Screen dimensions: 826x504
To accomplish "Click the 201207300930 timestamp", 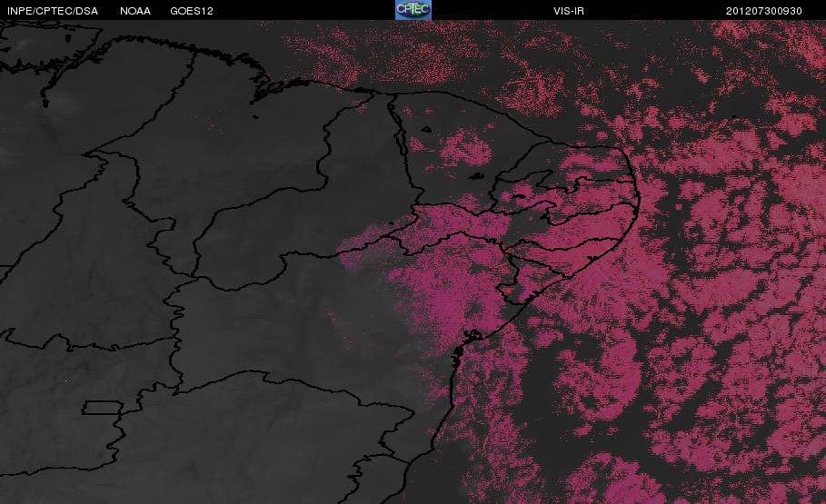I will click(764, 11).
